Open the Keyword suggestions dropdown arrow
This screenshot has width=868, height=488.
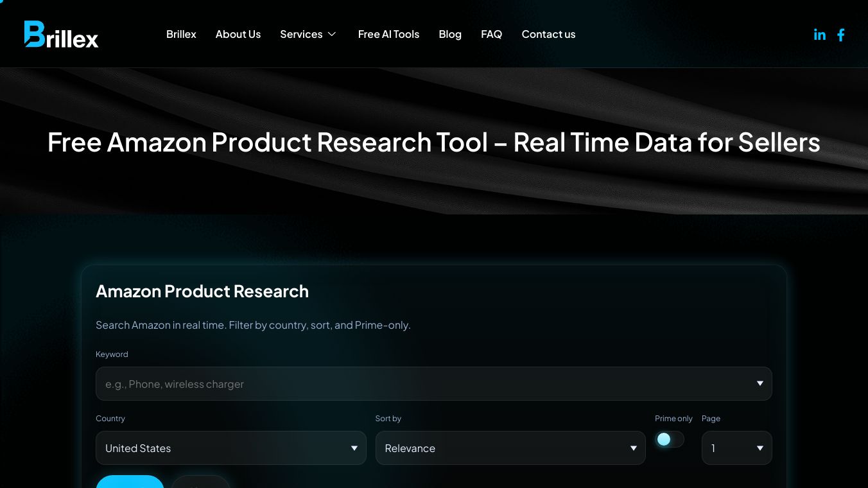[x=760, y=383]
